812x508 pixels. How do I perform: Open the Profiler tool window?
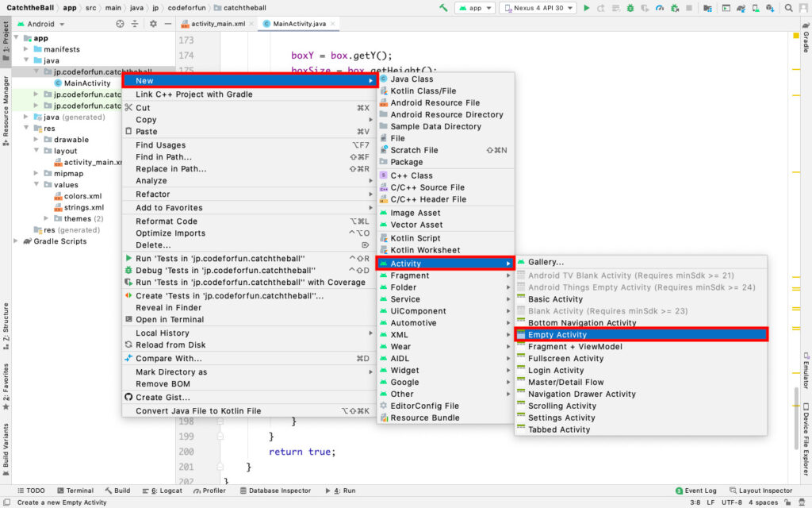coord(209,491)
